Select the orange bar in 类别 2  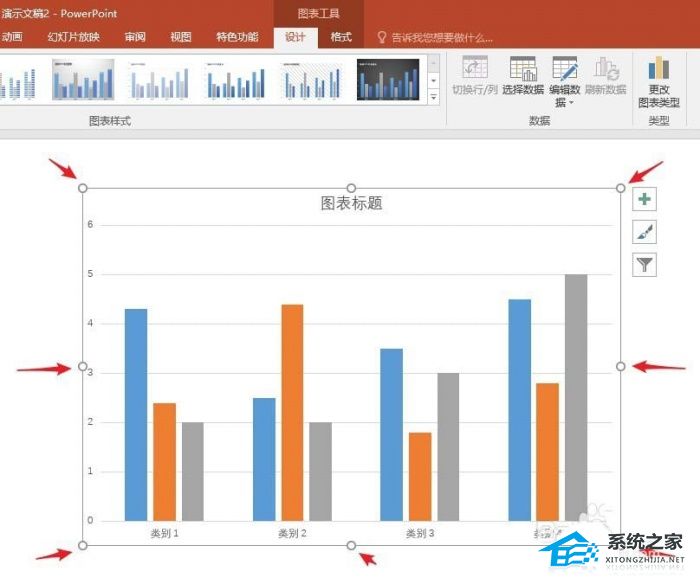292,412
